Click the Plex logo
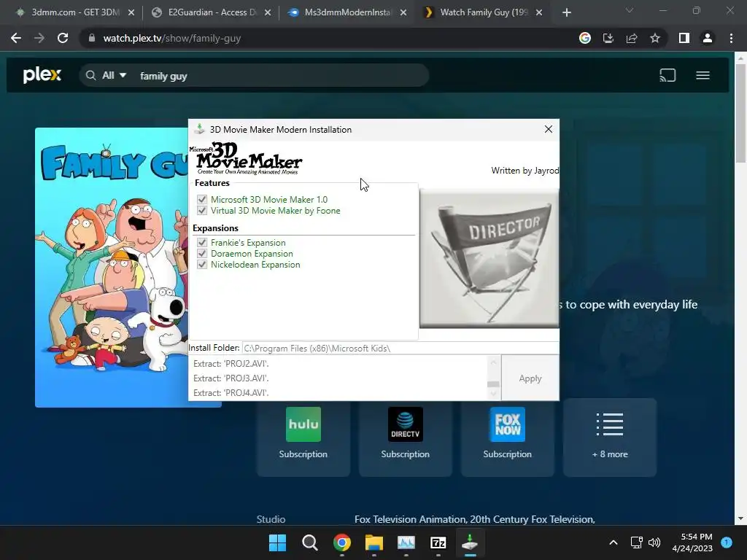The height and width of the screenshot is (560, 747). tap(42, 75)
